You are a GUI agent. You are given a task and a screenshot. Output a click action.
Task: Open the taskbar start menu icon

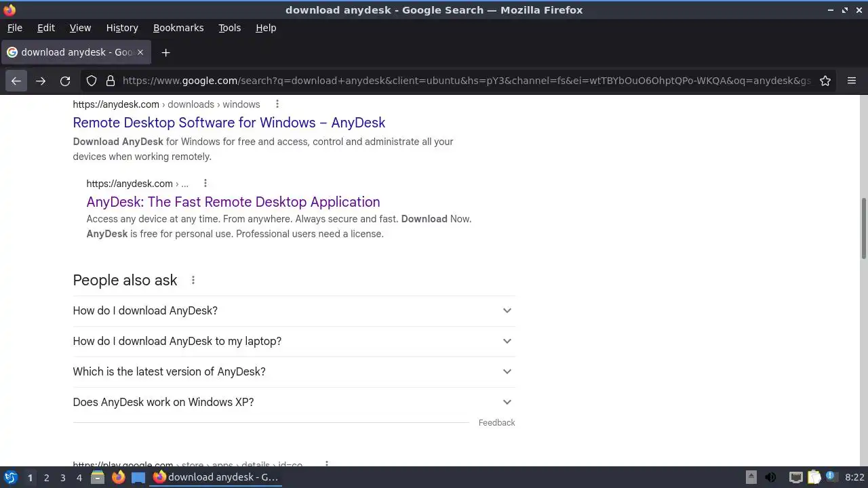pos(11,477)
